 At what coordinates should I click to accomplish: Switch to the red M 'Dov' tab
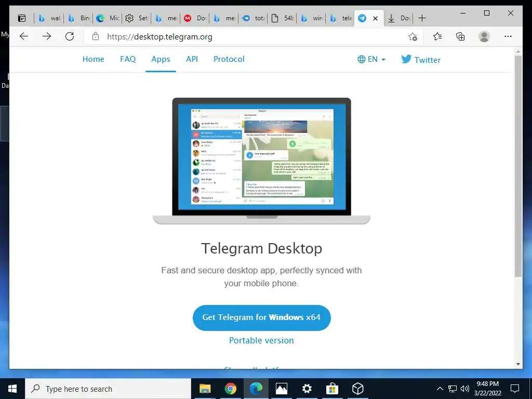195,18
